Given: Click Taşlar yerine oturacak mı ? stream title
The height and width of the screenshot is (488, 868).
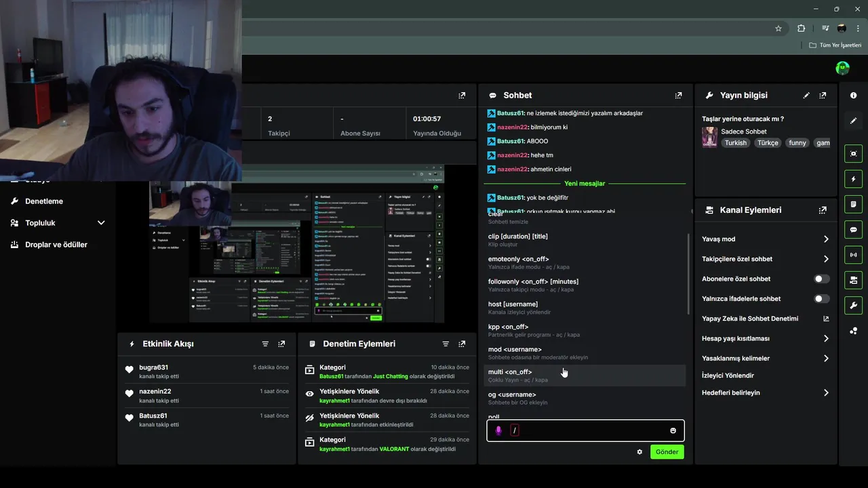Looking at the screenshot, I should [743, 119].
